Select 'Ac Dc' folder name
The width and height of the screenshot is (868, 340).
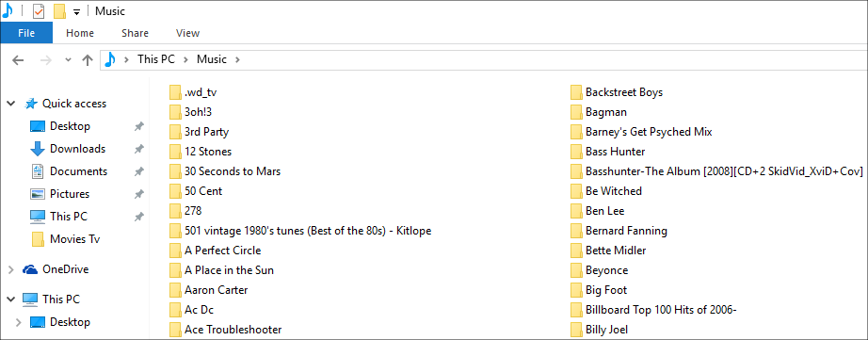pyautogui.click(x=200, y=310)
